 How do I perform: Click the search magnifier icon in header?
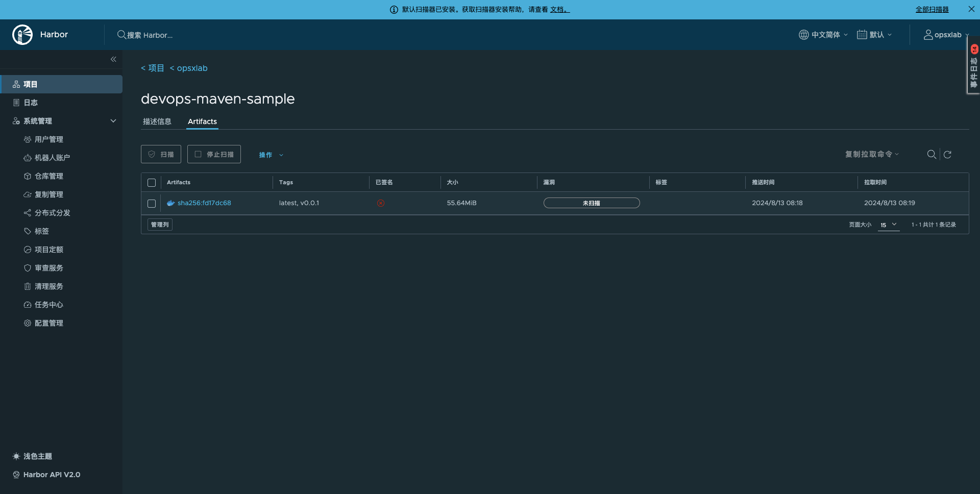coord(121,35)
